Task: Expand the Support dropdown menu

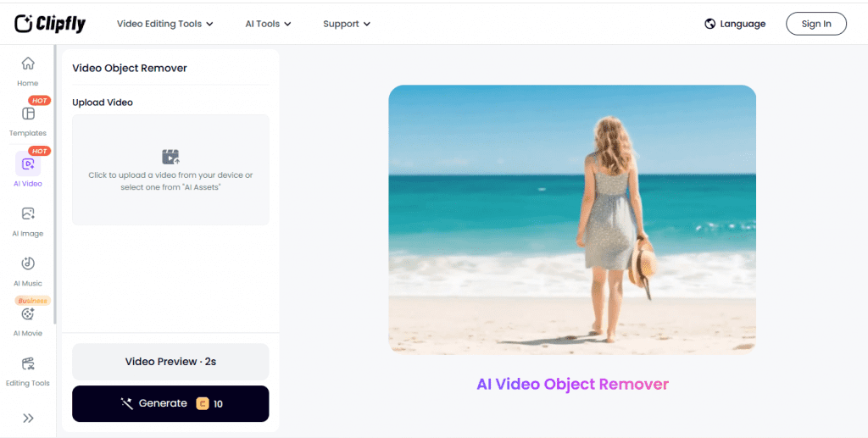Action: [347, 24]
